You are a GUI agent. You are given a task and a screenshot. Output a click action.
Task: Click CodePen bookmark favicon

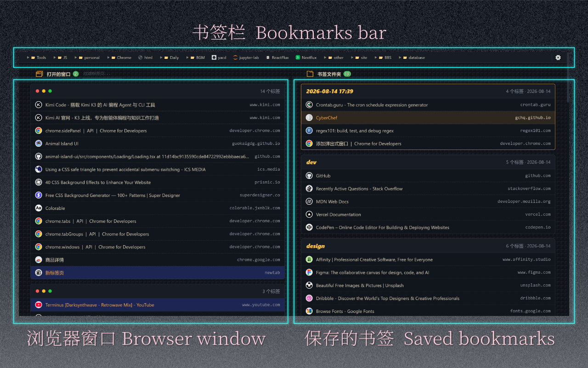coord(309,227)
